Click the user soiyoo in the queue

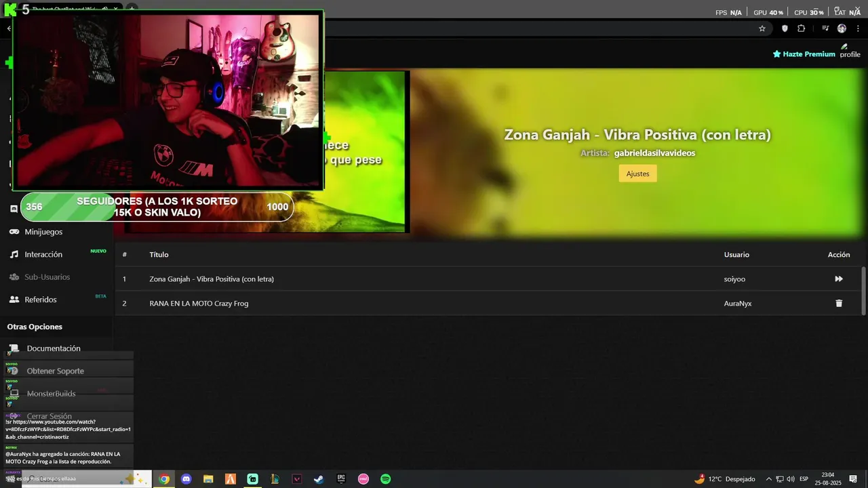tap(734, 279)
